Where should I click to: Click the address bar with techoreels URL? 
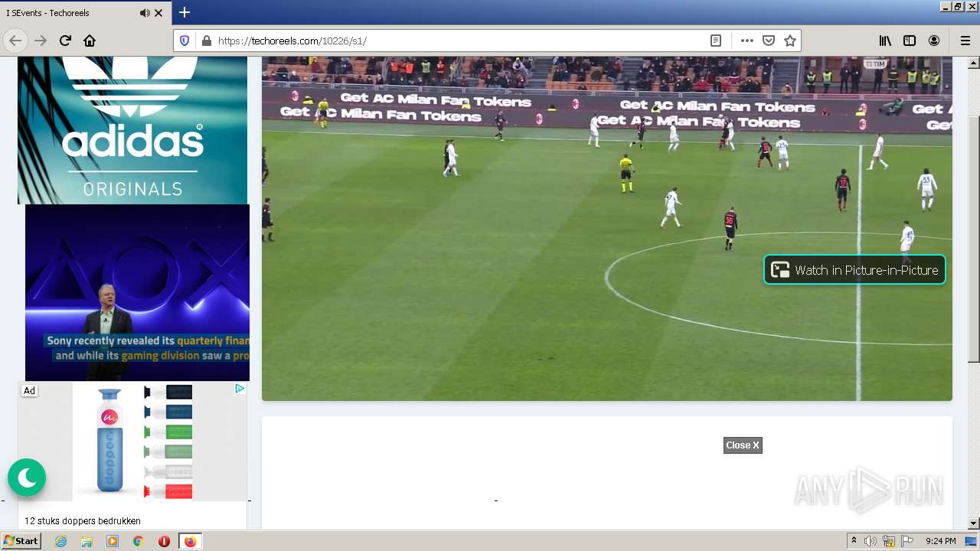459,41
